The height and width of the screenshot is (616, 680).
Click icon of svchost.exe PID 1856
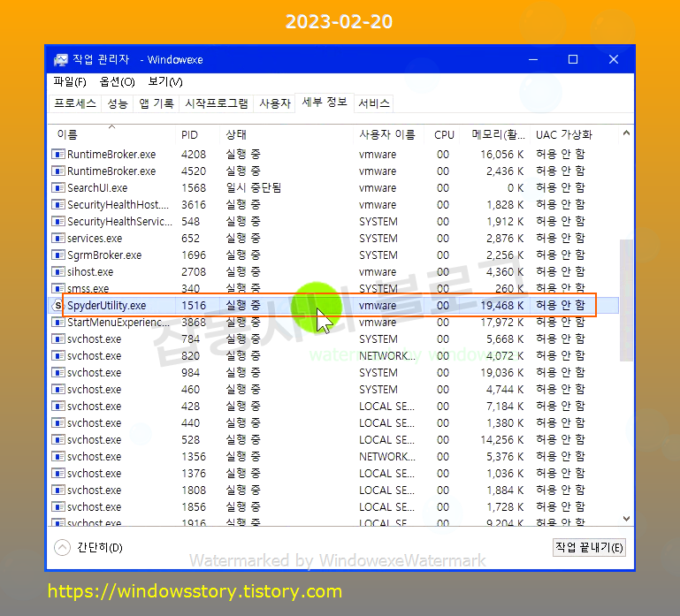click(58, 507)
